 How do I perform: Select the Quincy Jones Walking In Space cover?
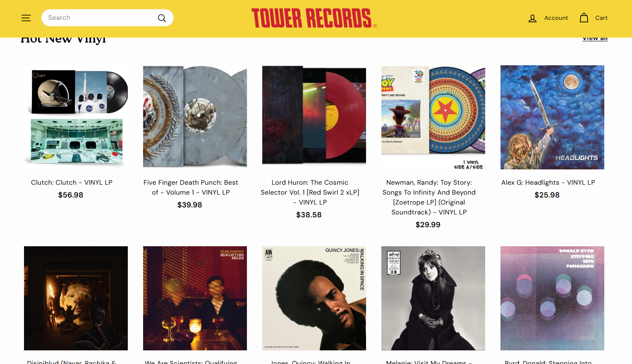(x=314, y=298)
